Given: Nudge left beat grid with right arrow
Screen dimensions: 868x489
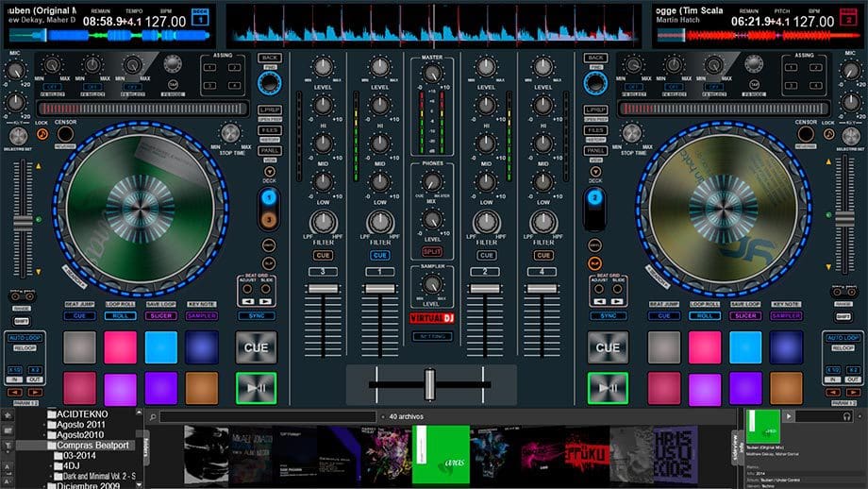Looking at the screenshot, I should [265, 302].
